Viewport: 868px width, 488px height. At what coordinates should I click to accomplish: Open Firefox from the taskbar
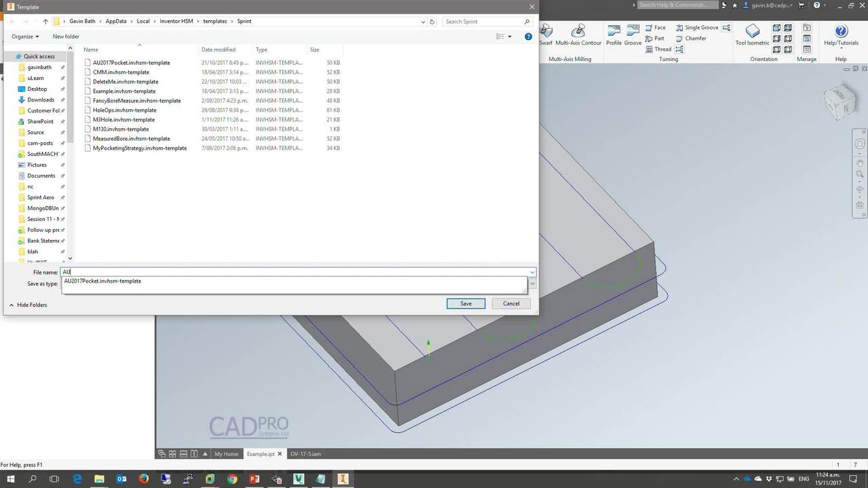[x=144, y=479]
